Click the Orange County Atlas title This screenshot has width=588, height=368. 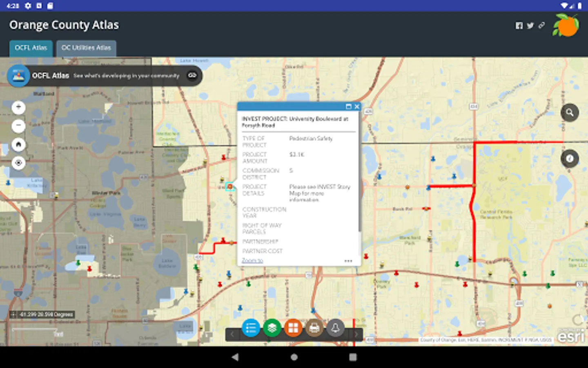[64, 25]
